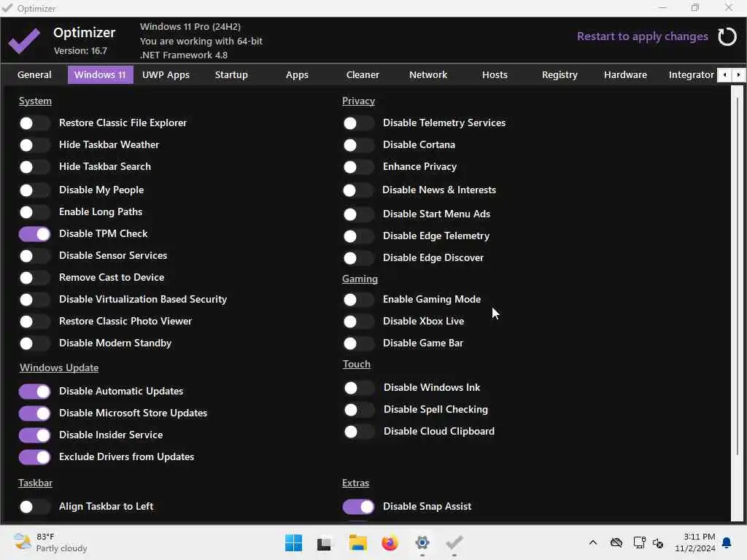Turn off Disable Automatic Updates
747x560 pixels.
coord(34,392)
